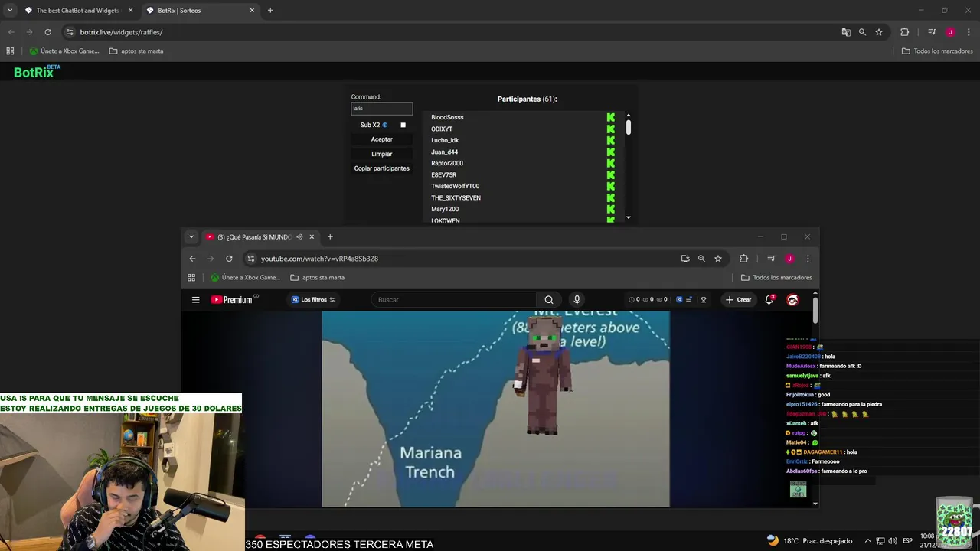Open the Chrome menu in the back window
Image resolution: width=980 pixels, height=551 pixels.
click(x=969, y=32)
